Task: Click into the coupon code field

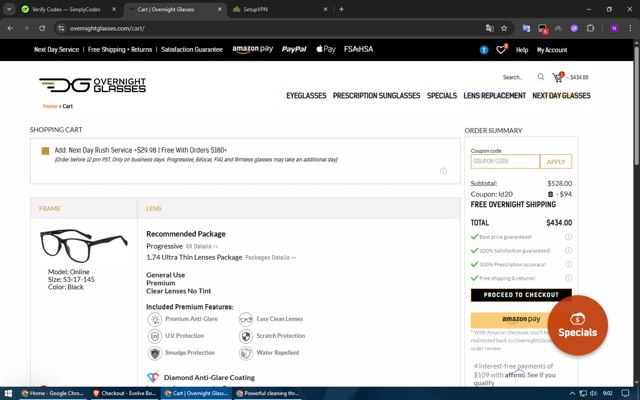Action: (505, 162)
